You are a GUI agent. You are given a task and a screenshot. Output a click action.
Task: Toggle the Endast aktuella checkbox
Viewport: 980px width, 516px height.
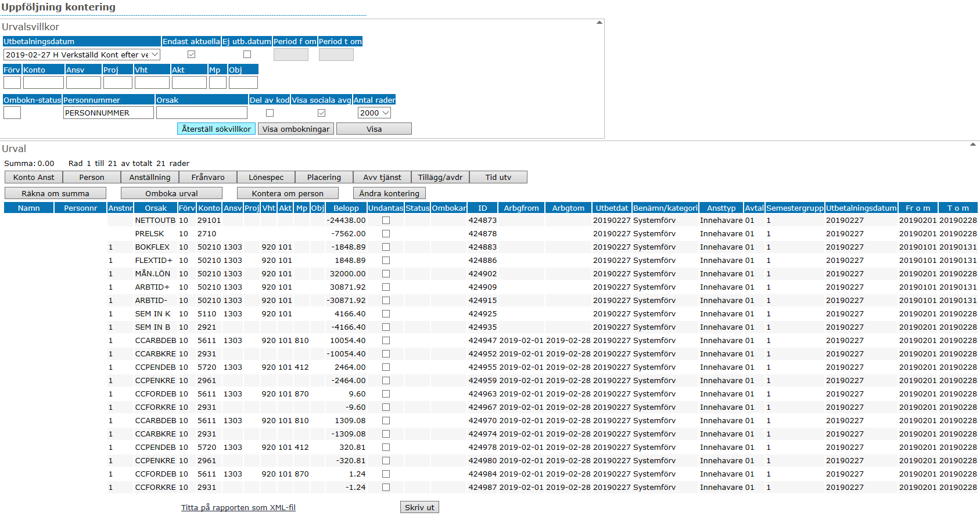[191, 55]
